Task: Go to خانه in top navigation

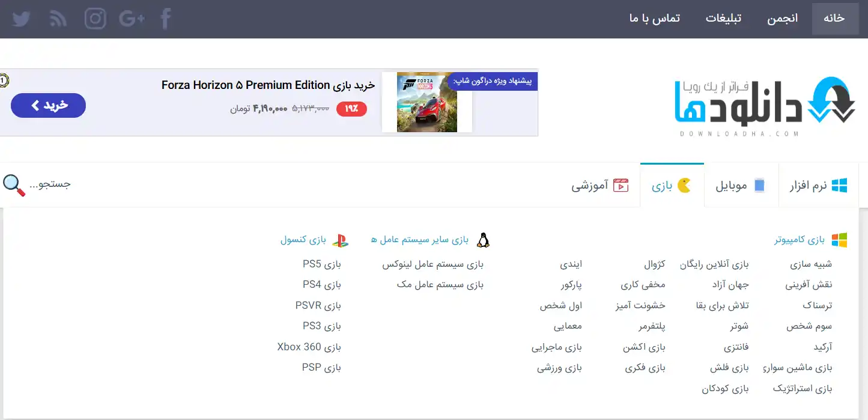Action: click(834, 19)
